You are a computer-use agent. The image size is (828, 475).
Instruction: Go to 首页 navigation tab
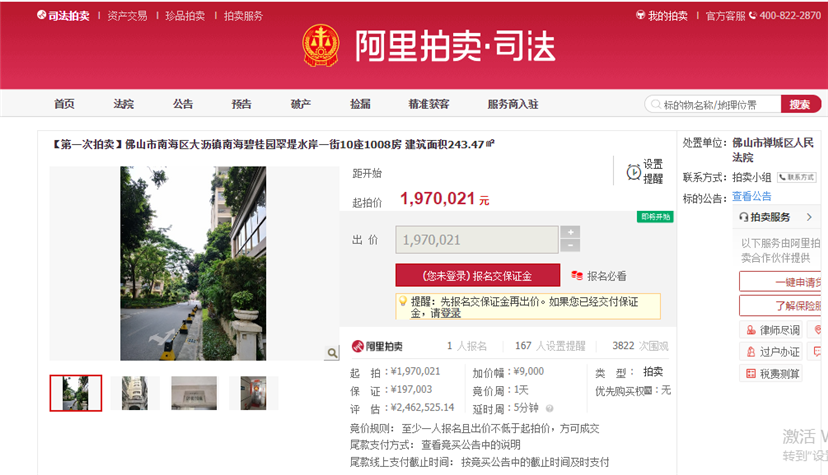click(64, 104)
